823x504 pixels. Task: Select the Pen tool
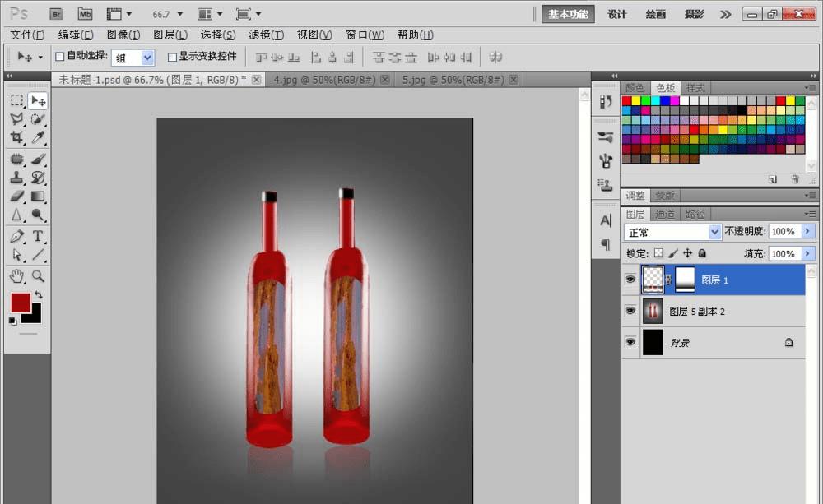[16, 237]
